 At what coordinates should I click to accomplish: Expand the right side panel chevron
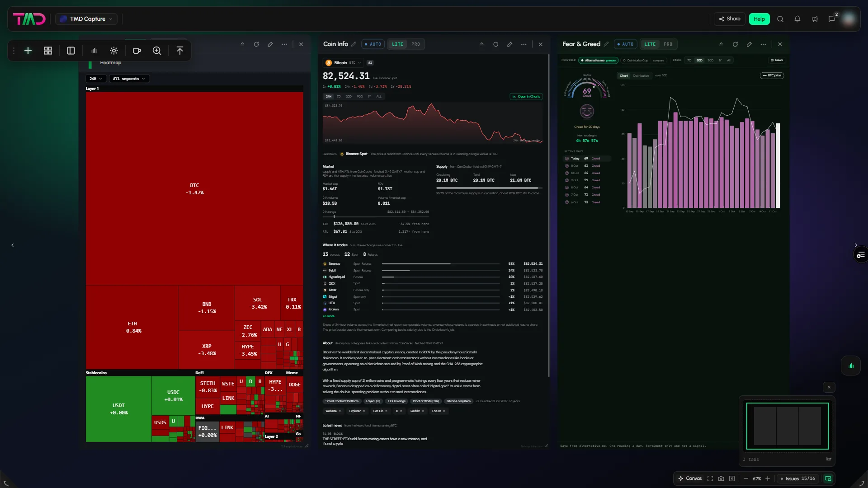(x=856, y=245)
